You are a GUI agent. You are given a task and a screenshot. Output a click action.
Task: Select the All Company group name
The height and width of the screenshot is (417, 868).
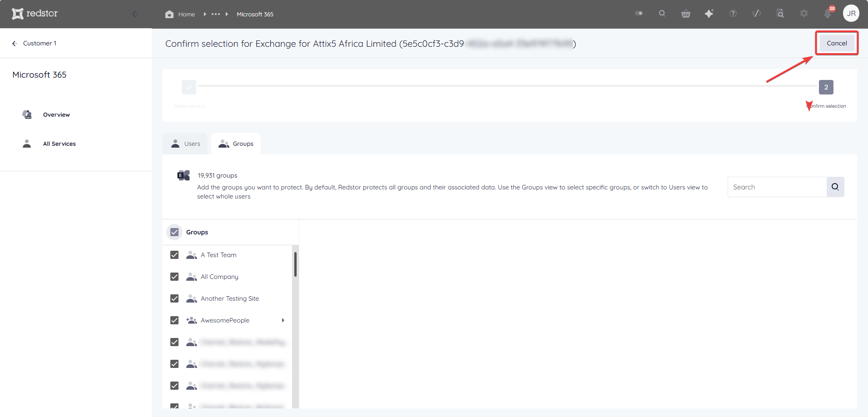219,277
